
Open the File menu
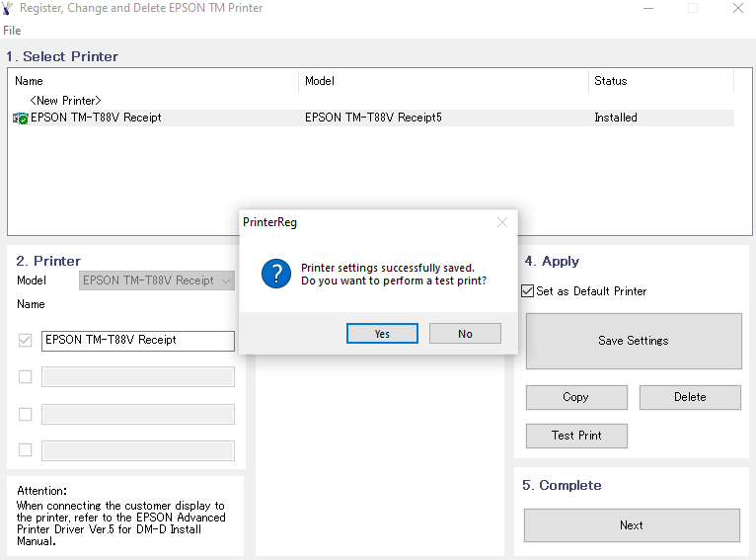click(12, 31)
